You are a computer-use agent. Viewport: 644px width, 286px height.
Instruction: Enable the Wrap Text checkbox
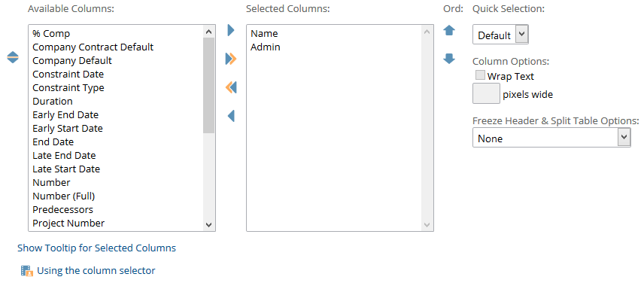coord(480,75)
